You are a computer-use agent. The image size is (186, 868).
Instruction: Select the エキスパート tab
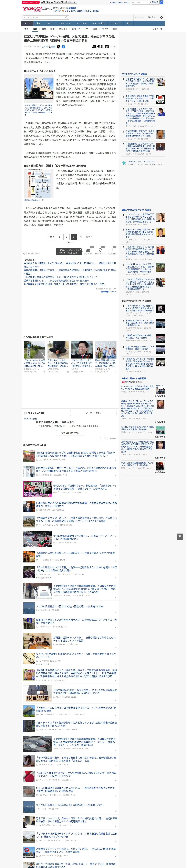point(64,24)
